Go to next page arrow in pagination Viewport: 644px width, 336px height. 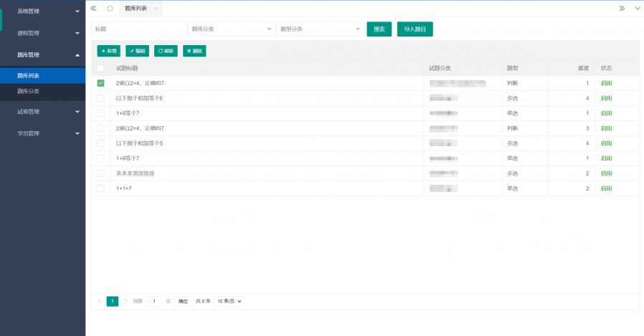click(x=126, y=302)
